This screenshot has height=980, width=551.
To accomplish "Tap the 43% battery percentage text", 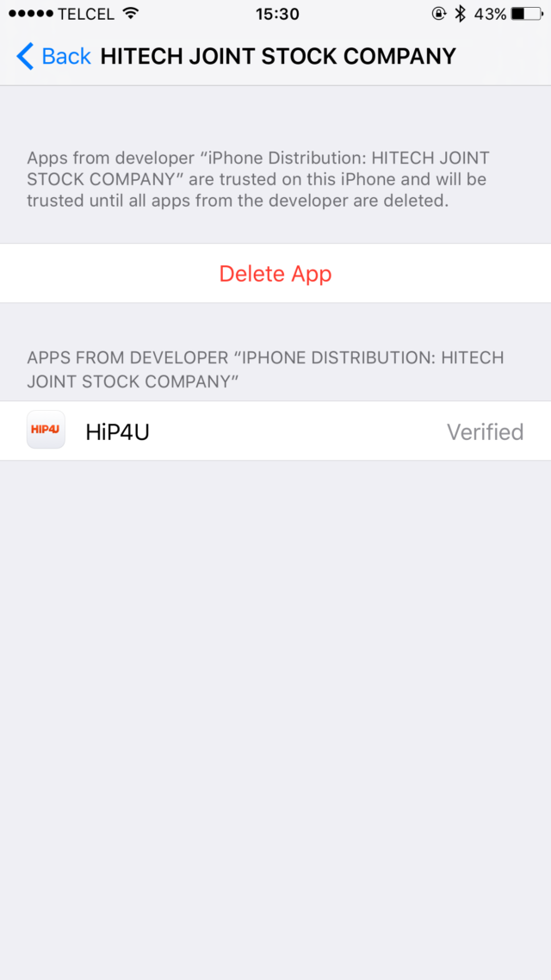I will 490,14.
